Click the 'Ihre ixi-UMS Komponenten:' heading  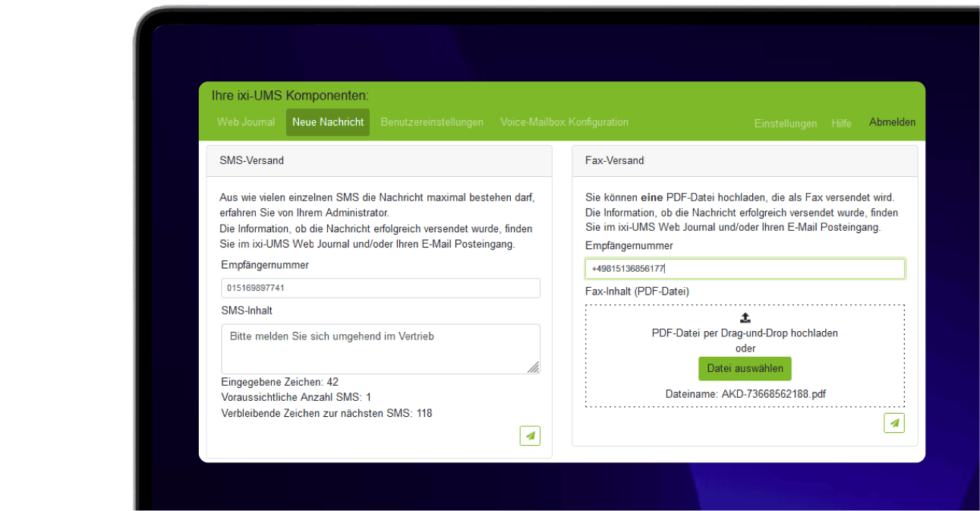290,96
